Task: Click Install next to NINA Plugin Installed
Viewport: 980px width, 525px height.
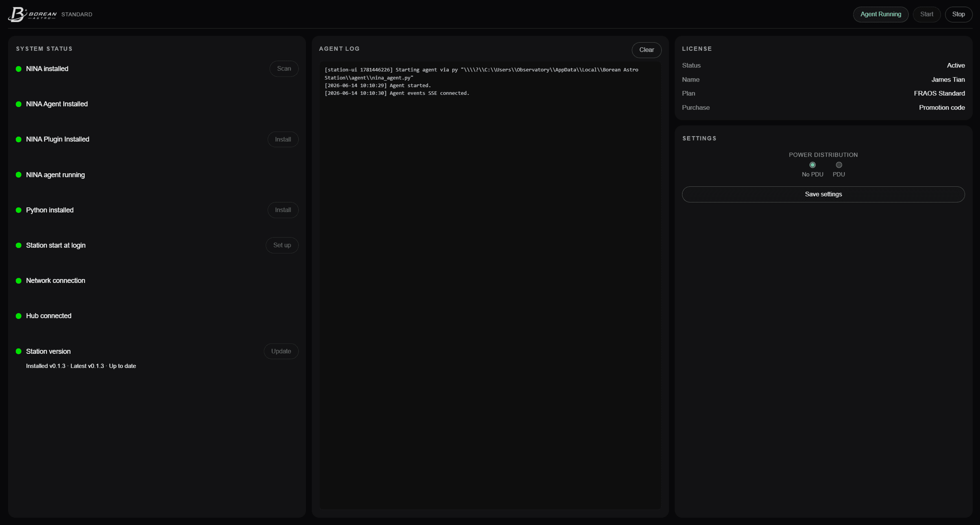Action: [283, 140]
